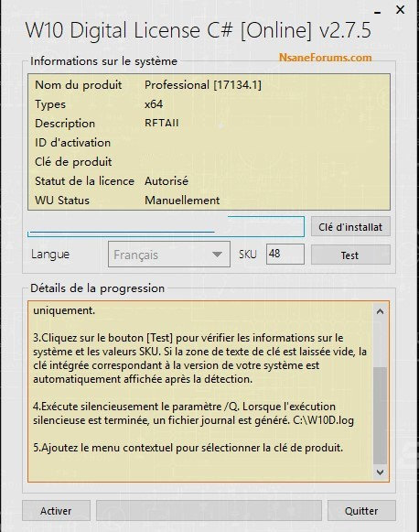
Task: Select the Manuellement WU Status value
Action: point(182,201)
